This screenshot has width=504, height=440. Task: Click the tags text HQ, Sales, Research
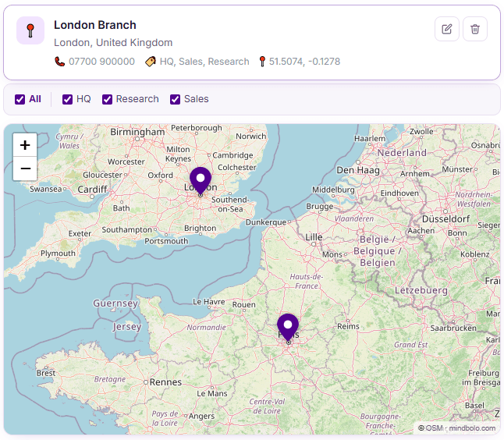point(204,62)
